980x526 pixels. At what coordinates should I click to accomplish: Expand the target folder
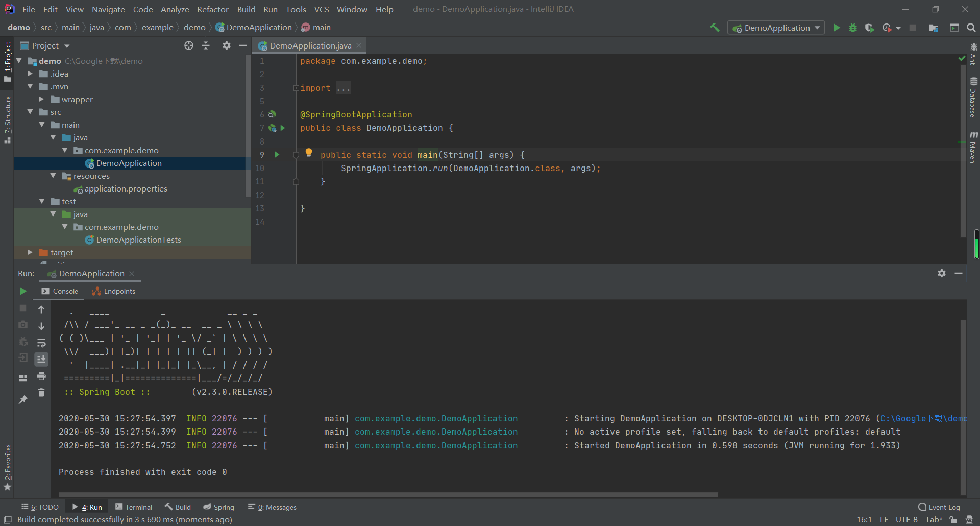pyautogui.click(x=30, y=252)
